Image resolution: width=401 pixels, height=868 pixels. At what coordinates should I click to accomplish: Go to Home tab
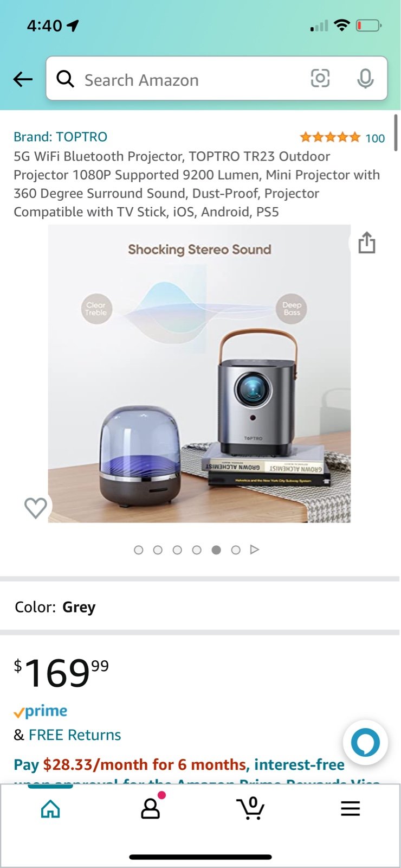click(x=50, y=809)
